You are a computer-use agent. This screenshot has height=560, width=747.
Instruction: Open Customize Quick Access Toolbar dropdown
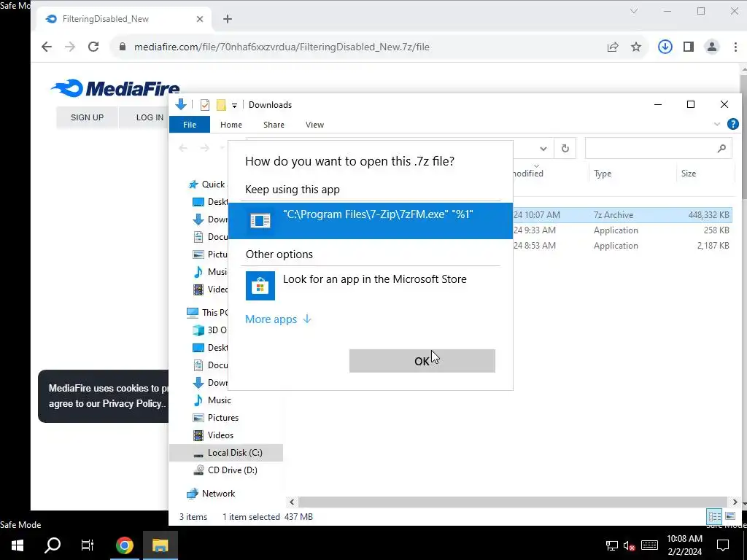[234, 105]
